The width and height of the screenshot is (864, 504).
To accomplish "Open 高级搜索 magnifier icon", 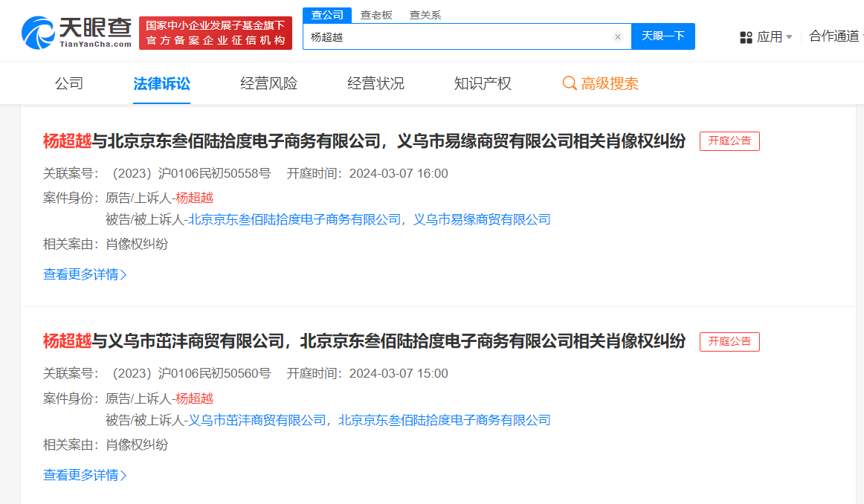I will 570,83.
